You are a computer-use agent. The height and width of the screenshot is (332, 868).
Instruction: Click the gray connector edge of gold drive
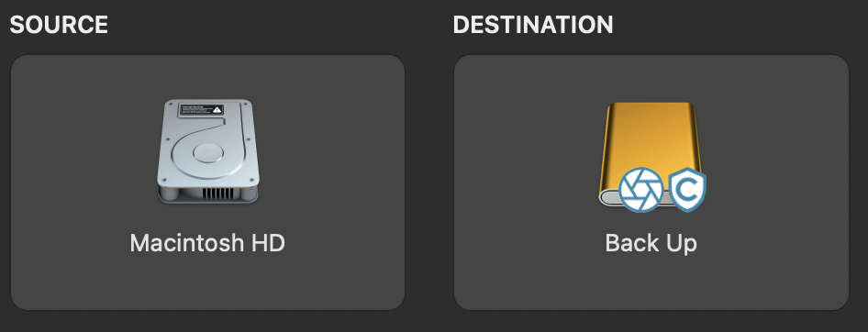(x=610, y=198)
